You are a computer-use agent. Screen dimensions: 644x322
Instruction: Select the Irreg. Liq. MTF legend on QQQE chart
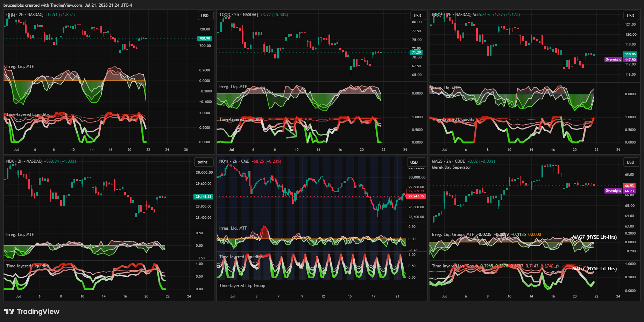click(x=446, y=88)
